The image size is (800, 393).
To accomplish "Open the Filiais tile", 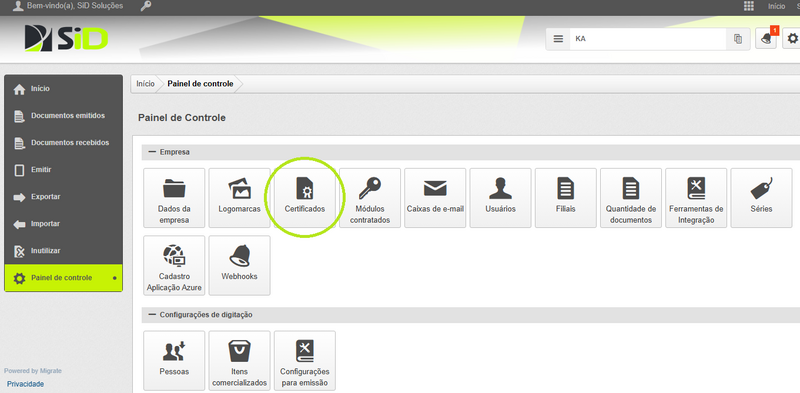I will click(x=566, y=198).
